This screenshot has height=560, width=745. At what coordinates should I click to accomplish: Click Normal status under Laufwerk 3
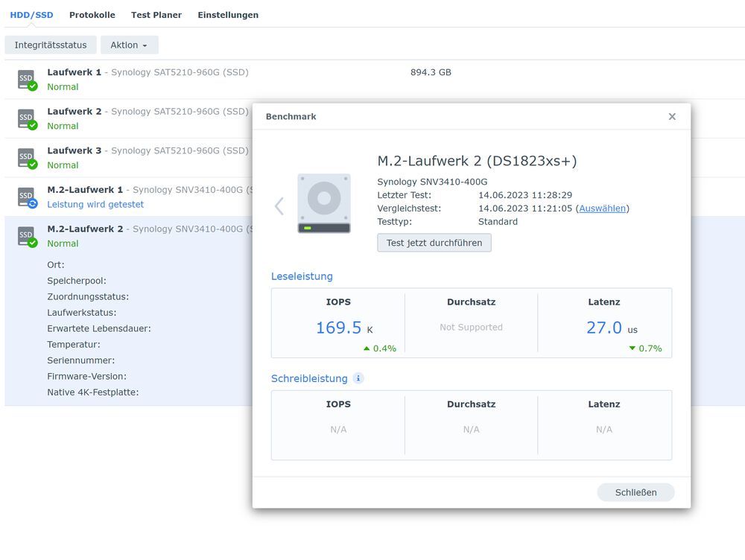[63, 165]
